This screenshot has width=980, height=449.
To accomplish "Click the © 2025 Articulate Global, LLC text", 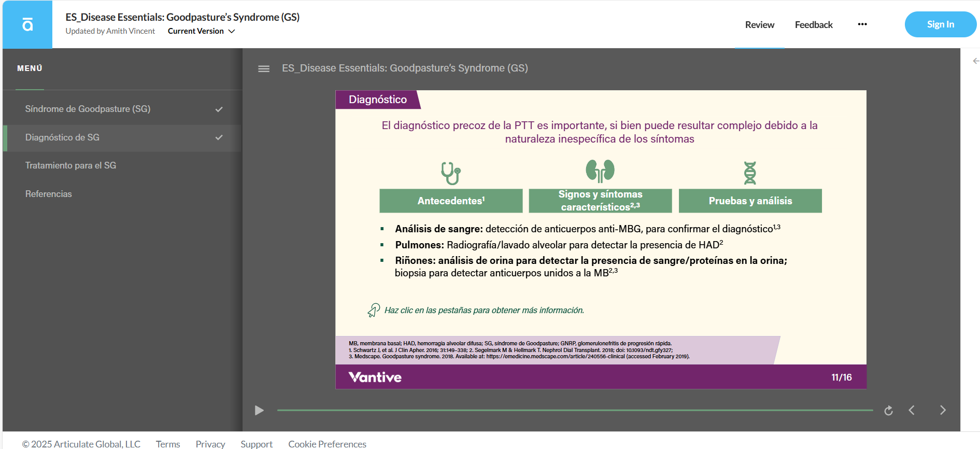I will coord(81,444).
